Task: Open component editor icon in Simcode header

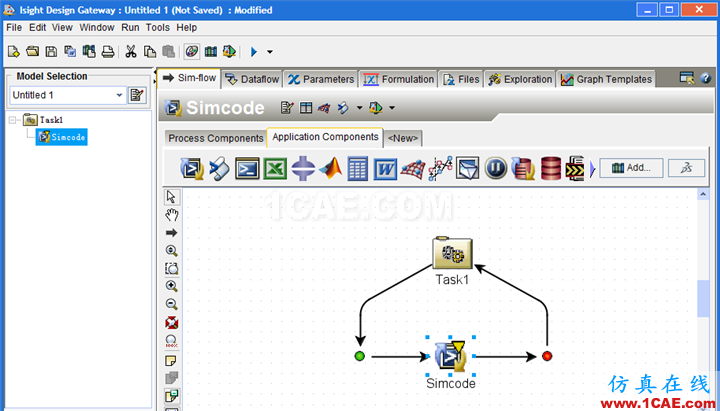Action: pos(287,108)
